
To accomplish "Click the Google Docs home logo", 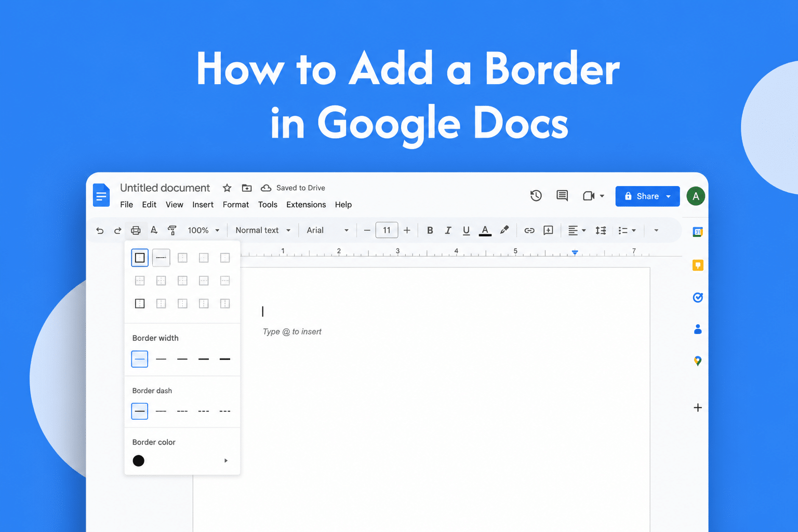I will pyautogui.click(x=101, y=195).
